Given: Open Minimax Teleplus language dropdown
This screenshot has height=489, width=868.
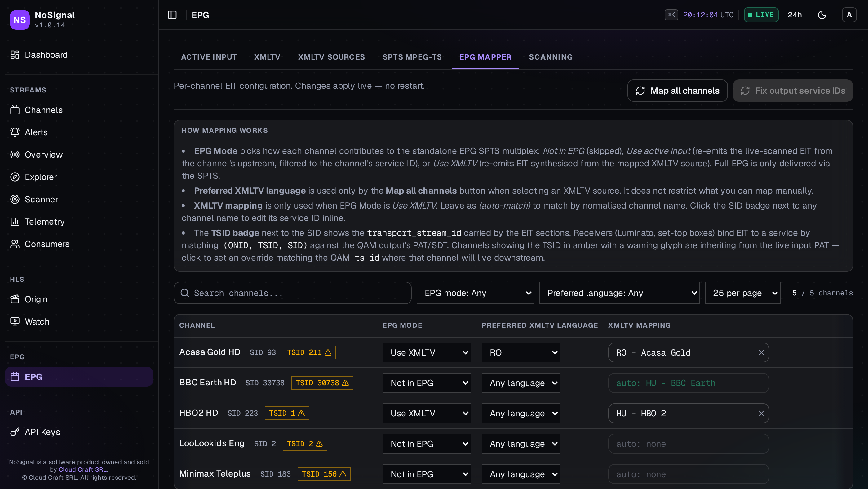Looking at the screenshot, I should (x=521, y=474).
